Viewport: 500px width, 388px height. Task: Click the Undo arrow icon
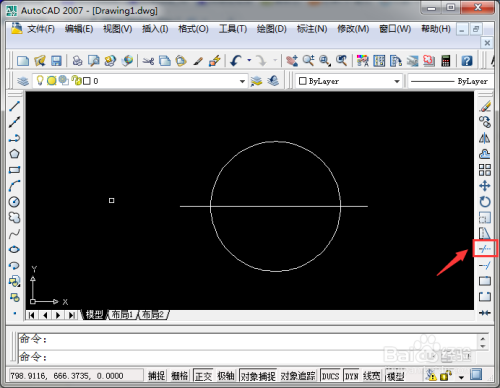tap(236, 61)
